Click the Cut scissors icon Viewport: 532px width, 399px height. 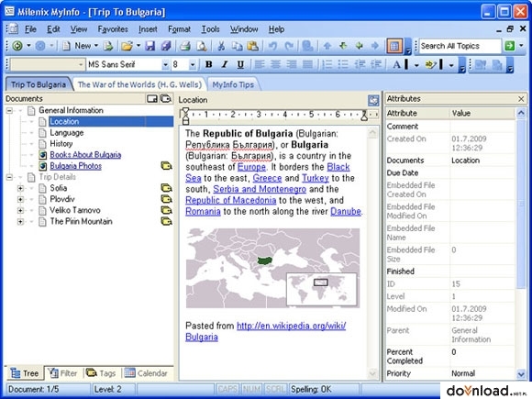click(221, 46)
